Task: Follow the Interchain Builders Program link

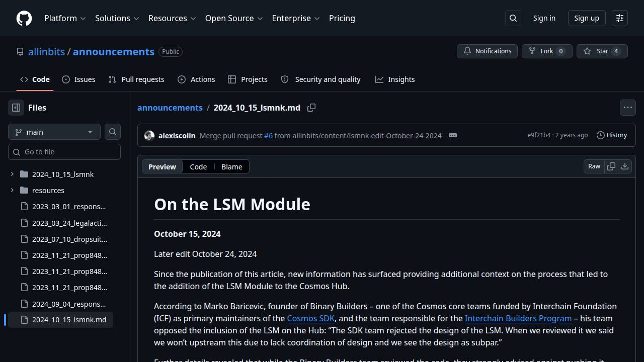Action: [x=518, y=318]
